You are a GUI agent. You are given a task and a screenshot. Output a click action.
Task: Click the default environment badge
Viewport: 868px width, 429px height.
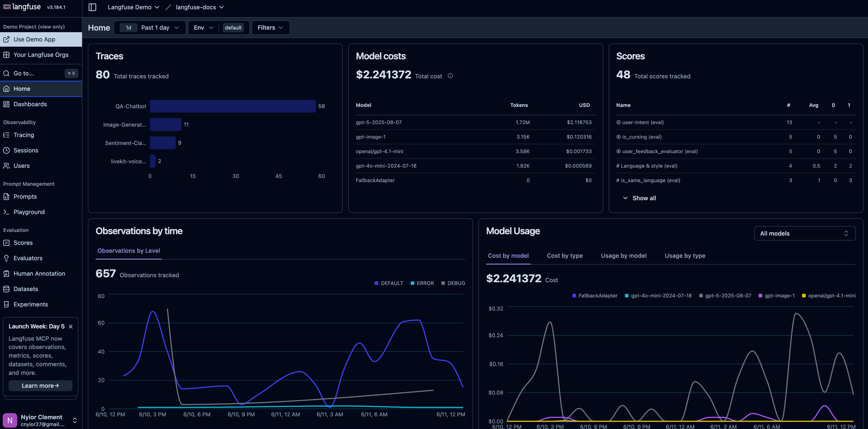pyautogui.click(x=233, y=28)
